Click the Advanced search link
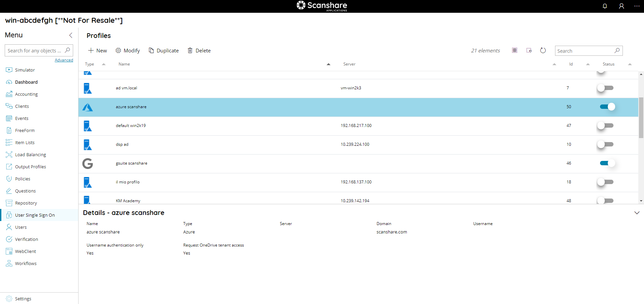 (x=64, y=60)
